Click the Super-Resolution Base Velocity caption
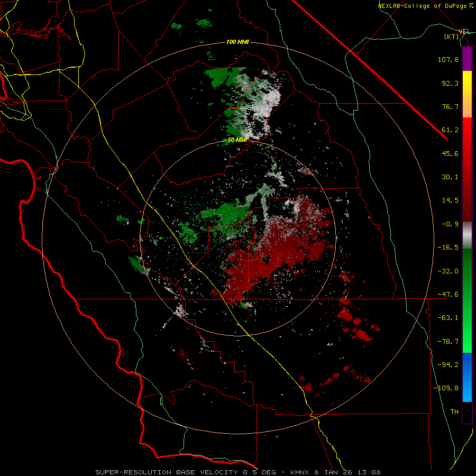Viewport: 476px width, 476px height. (x=238, y=472)
